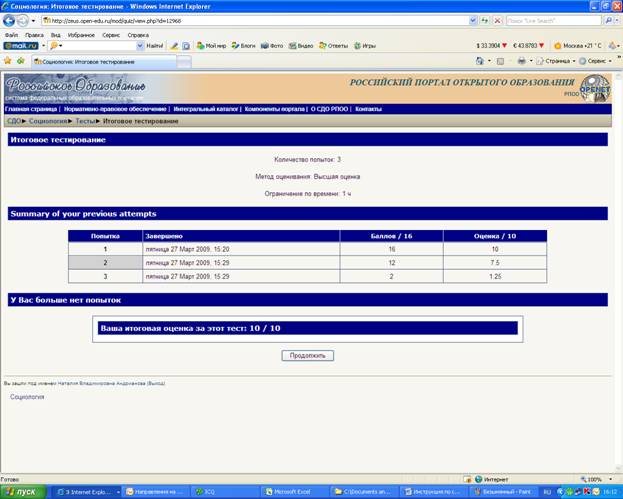Click the Refresh page icon
This screenshot has width=623, height=499.
click(x=485, y=21)
